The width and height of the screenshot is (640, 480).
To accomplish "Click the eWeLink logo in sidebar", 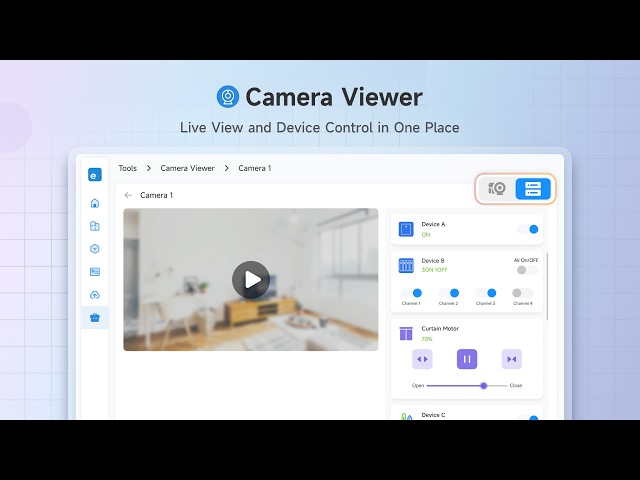I will (95, 175).
